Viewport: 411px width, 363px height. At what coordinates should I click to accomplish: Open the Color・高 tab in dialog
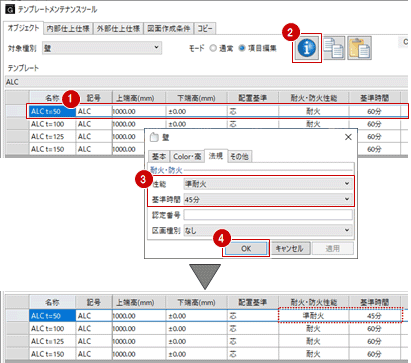[187, 156]
